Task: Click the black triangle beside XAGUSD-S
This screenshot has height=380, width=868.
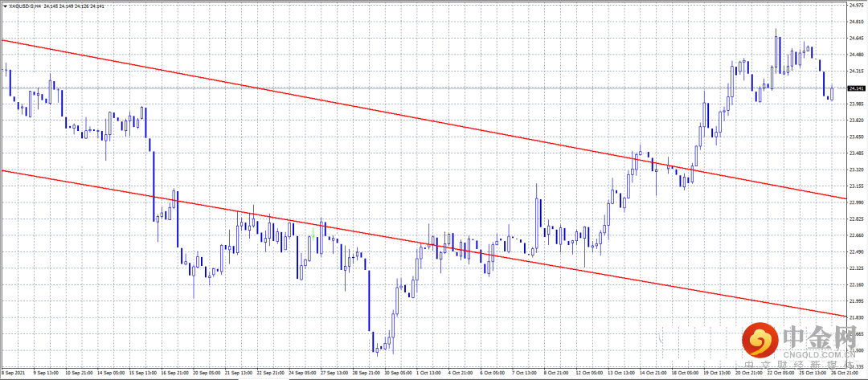Action: (5, 6)
